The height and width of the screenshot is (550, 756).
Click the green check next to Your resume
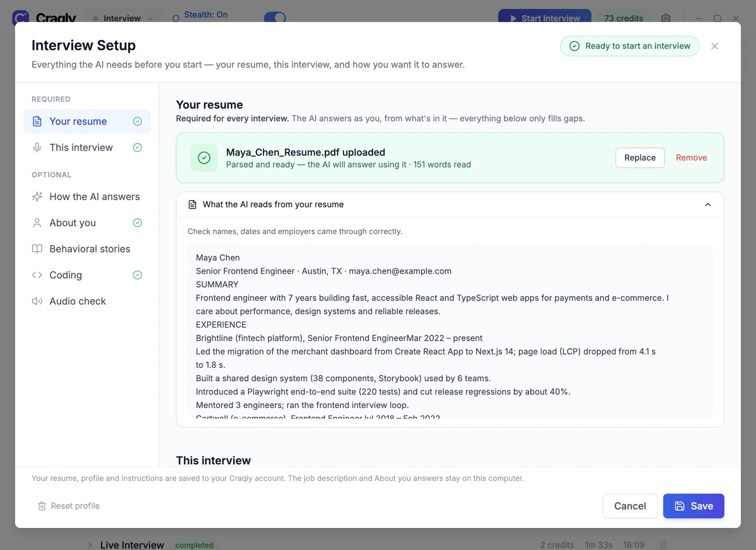tap(137, 121)
